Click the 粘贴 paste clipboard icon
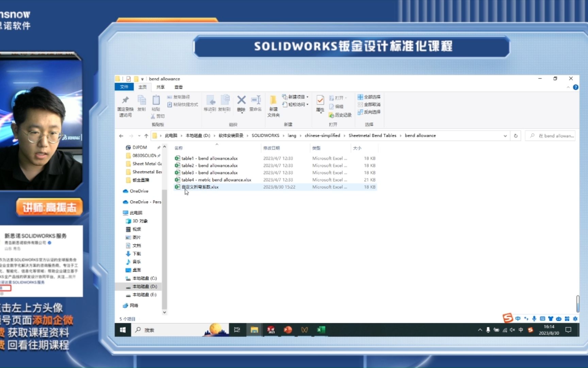The width and height of the screenshot is (588, 368). pos(156,100)
